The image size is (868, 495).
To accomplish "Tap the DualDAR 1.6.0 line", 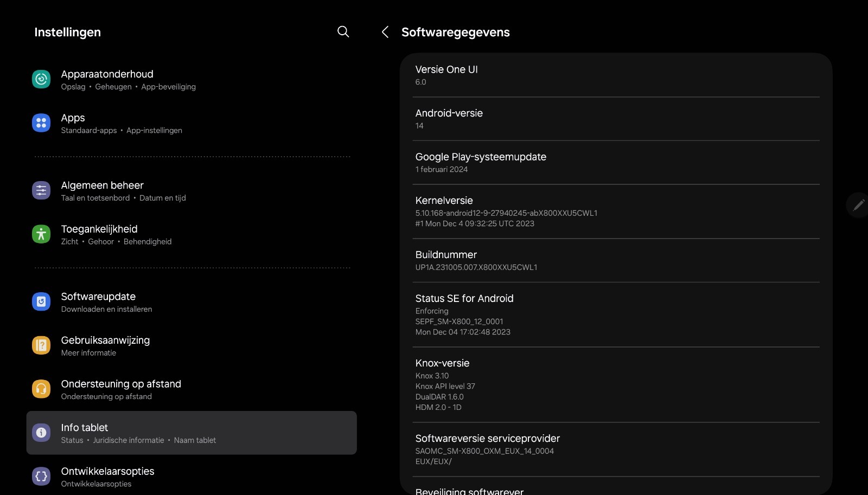I will point(439,397).
